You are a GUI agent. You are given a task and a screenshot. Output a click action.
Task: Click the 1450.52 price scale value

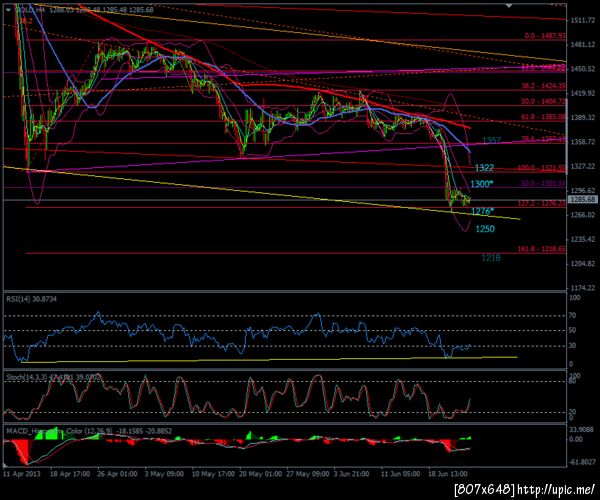[582, 69]
